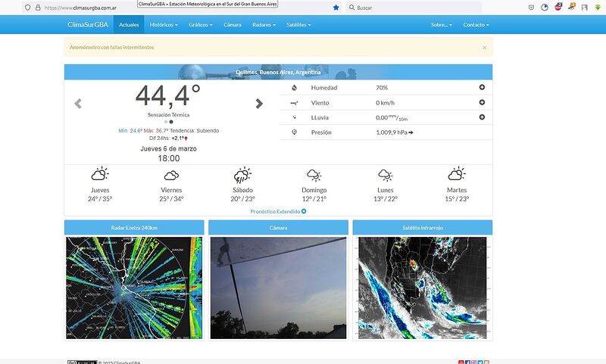This screenshot has height=364, width=606.
Task: Open the Radar Ezeiza image
Action: (134, 288)
